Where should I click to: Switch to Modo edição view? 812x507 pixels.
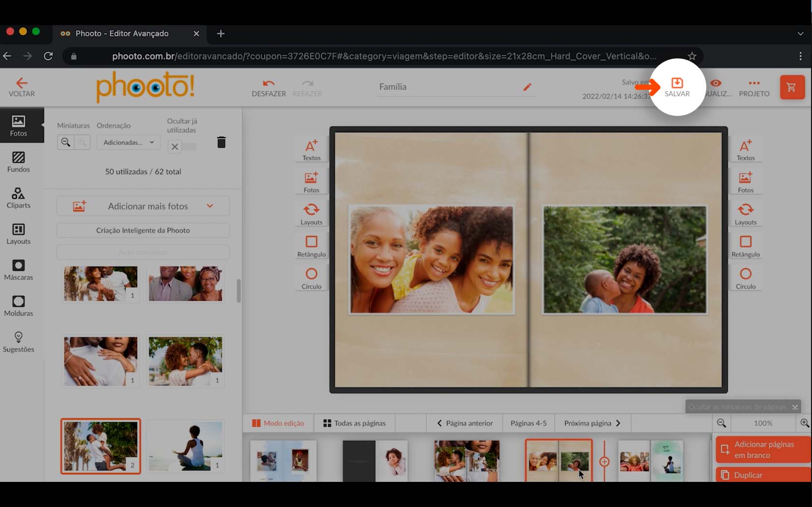278,423
